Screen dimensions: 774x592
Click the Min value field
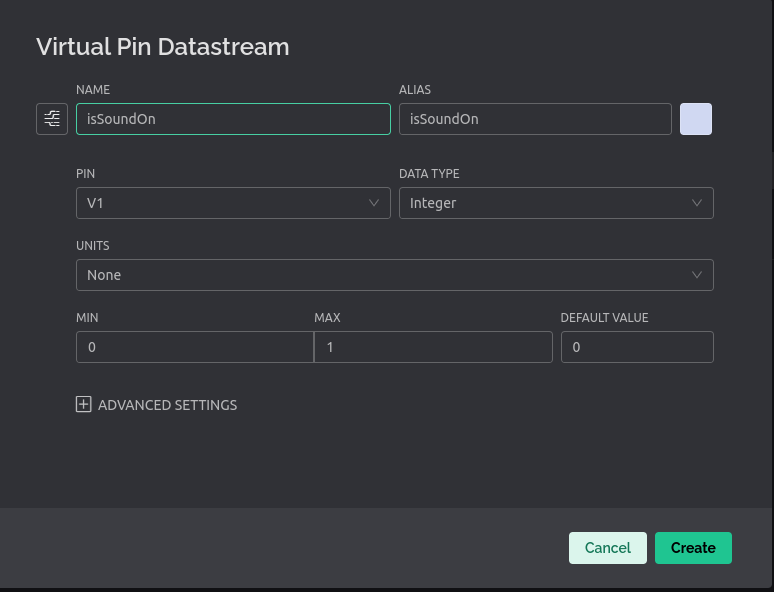195,347
